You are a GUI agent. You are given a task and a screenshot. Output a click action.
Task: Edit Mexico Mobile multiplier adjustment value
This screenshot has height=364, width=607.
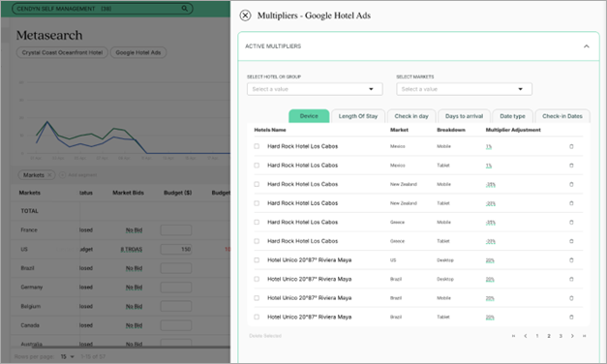pyautogui.click(x=489, y=147)
